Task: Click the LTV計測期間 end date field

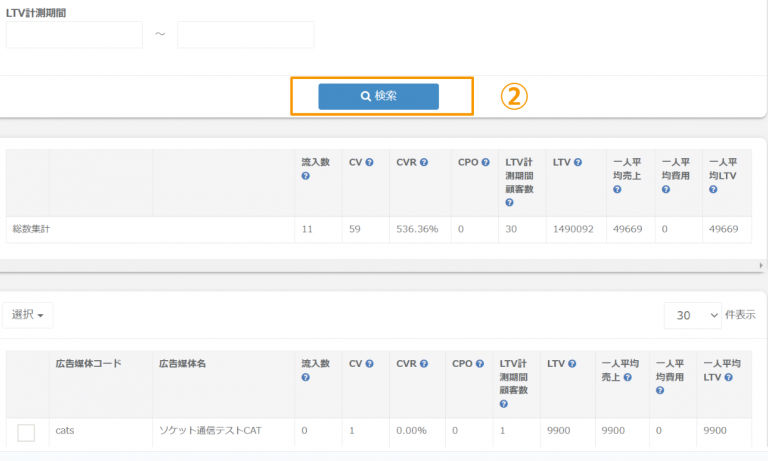Action: point(245,35)
